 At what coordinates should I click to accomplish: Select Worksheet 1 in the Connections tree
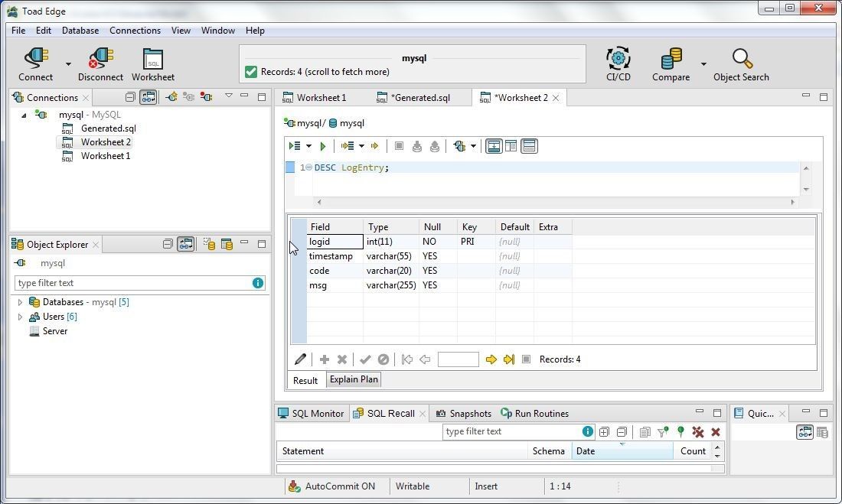(106, 156)
